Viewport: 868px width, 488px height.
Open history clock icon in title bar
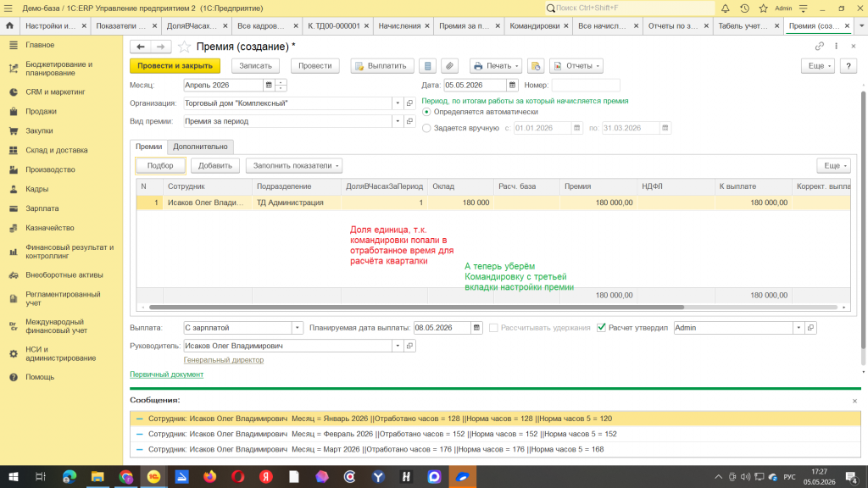point(744,8)
